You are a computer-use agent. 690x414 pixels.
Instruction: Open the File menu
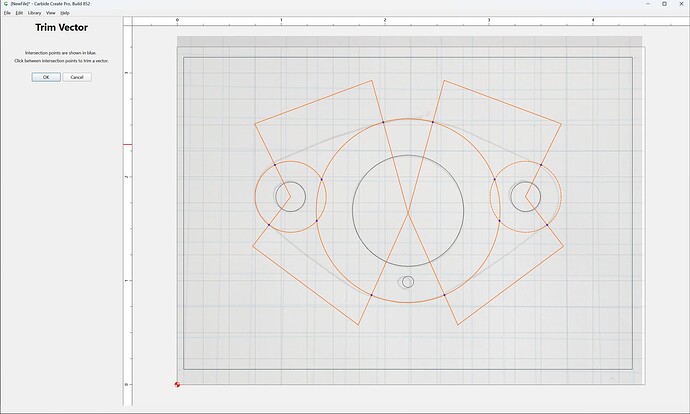7,13
